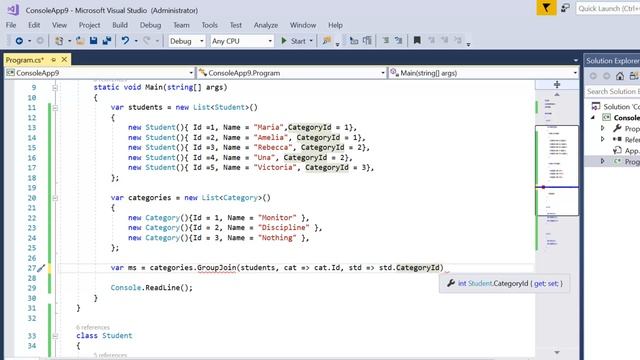Click the editor split-window plus button

pyautogui.click(x=557, y=84)
